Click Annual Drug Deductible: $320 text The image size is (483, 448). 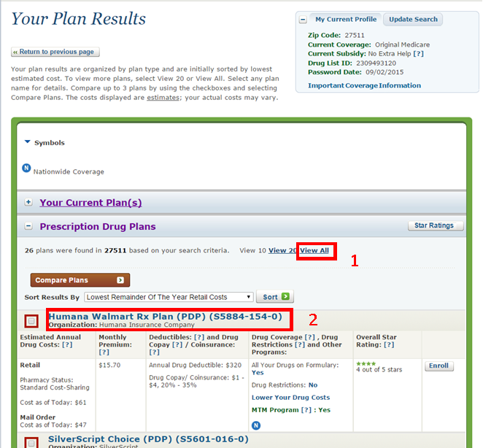[x=196, y=365]
